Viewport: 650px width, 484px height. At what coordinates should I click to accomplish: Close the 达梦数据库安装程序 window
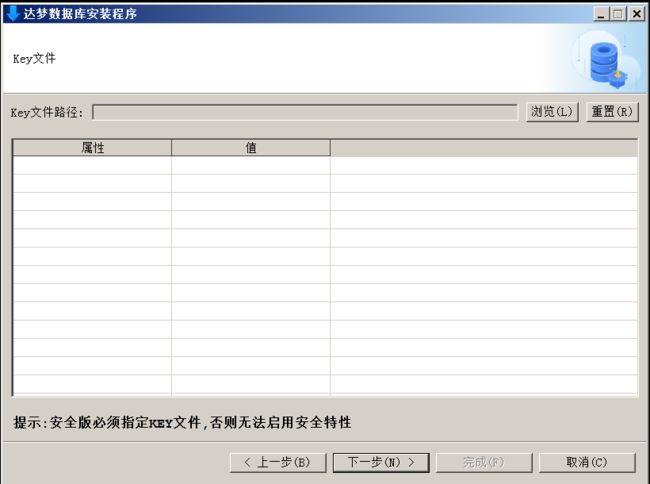tap(636, 14)
